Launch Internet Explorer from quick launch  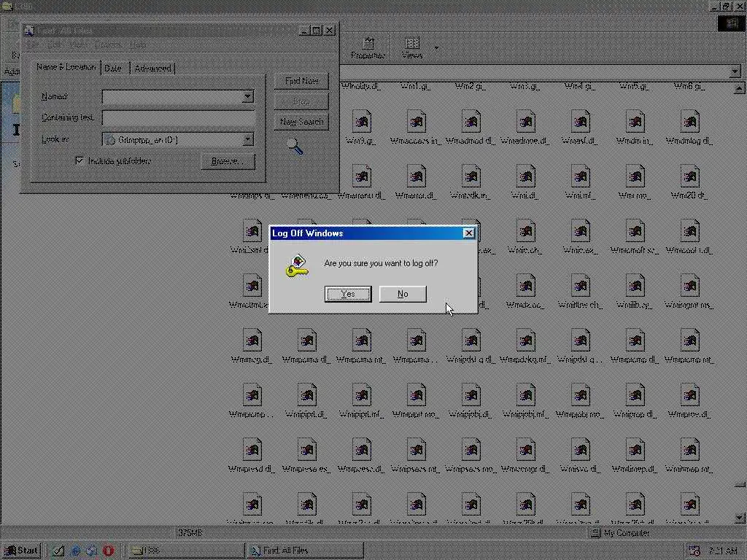[x=75, y=551]
